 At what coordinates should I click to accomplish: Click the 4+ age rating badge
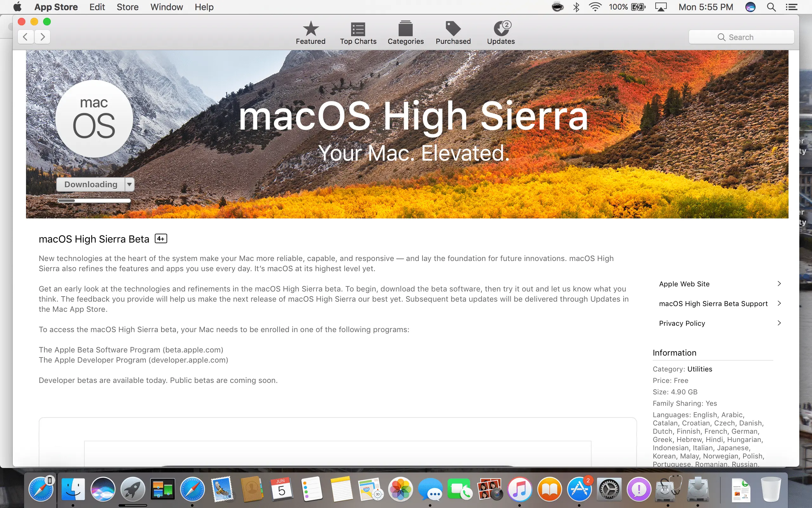161,238
